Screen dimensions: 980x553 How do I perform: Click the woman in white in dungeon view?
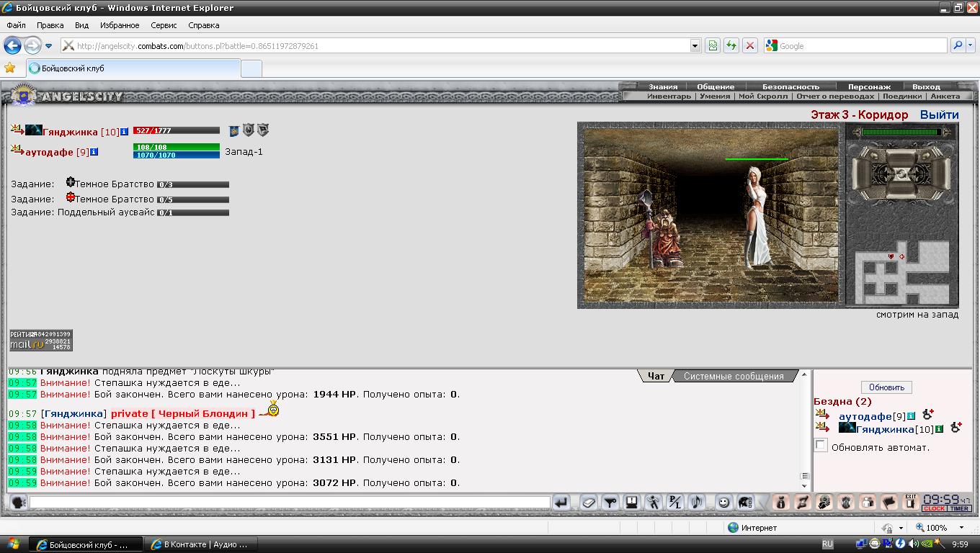coord(759,216)
